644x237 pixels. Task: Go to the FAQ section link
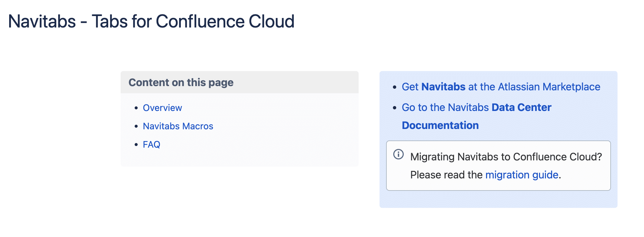tap(151, 144)
